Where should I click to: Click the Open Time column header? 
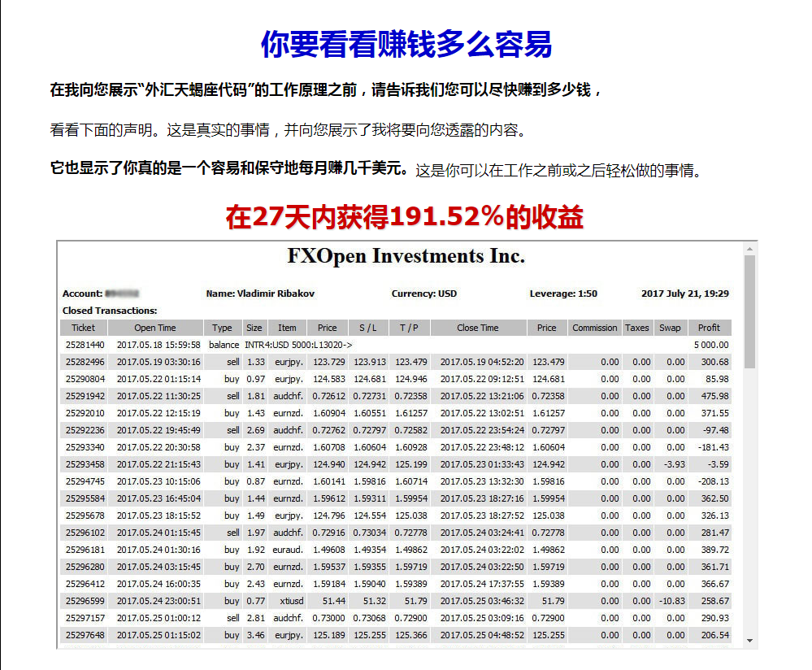click(x=155, y=328)
